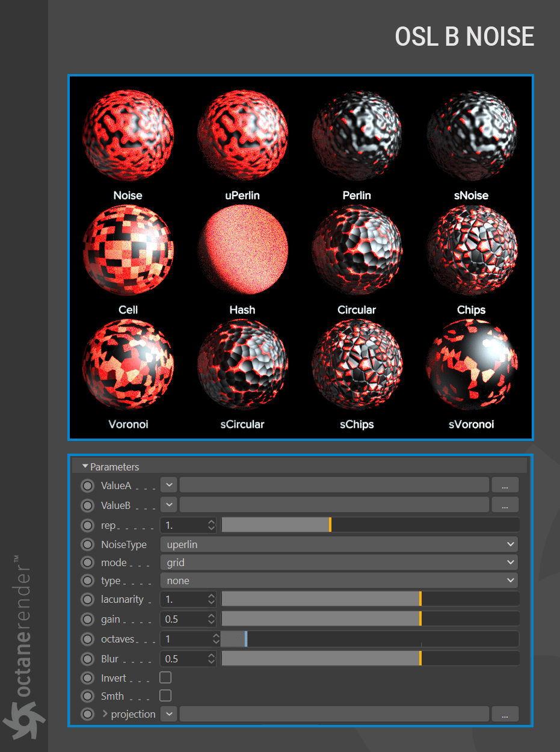560x752 pixels.
Task: Click the circle toggle beside Invert
Action: tap(88, 678)
